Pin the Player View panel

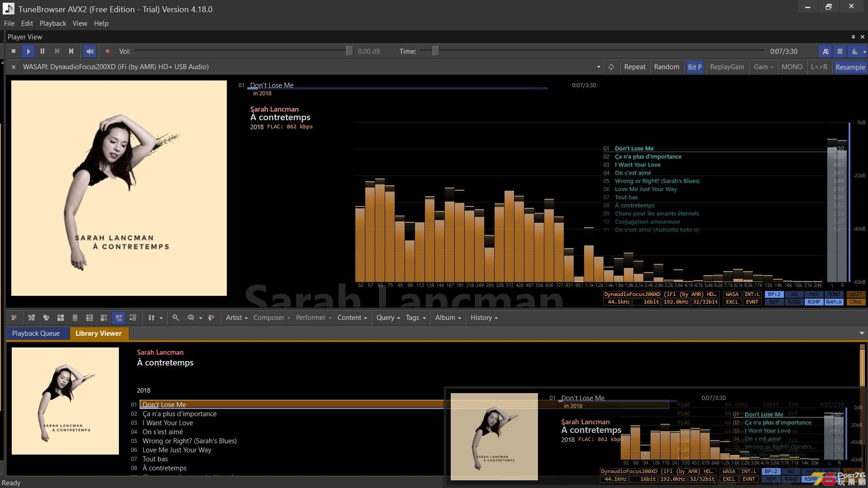coord(853,37)
